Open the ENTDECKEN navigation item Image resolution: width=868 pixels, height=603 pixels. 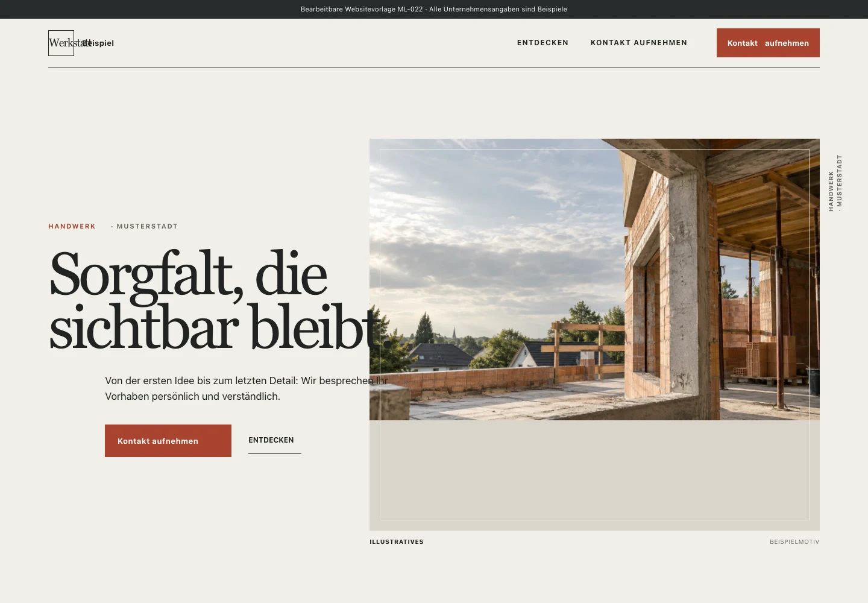pyautogui.click(x=542, y=43)
